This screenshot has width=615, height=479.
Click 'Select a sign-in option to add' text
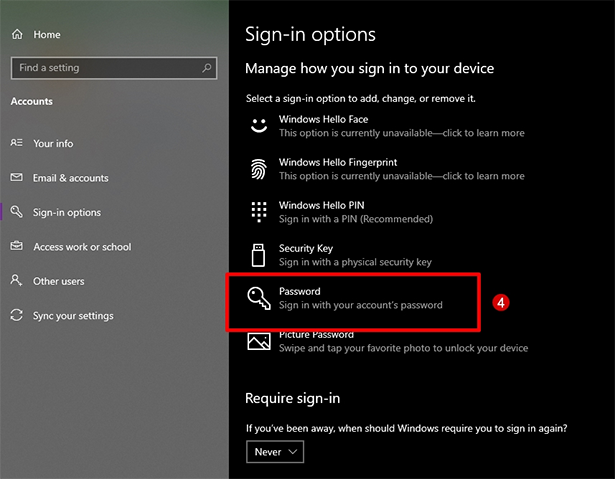pyautogui.click(x=360, y=98)
